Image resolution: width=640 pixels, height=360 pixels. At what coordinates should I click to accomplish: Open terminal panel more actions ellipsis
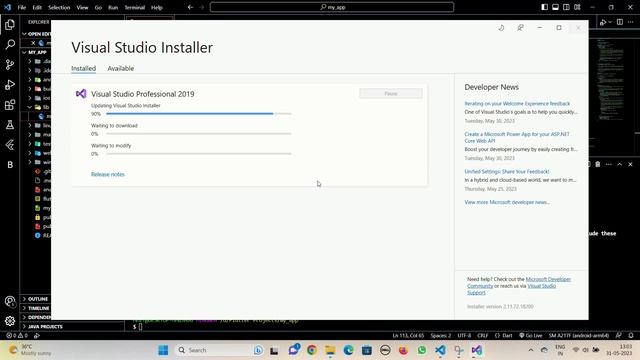[x=609, y=164]
